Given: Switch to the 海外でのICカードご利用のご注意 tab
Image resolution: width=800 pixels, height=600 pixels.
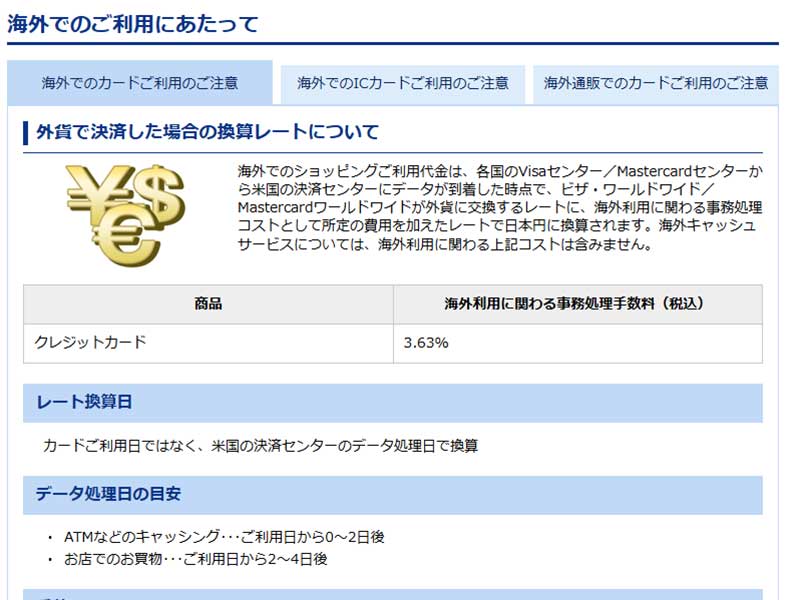Looking at the screenshot, I should 400,84.
